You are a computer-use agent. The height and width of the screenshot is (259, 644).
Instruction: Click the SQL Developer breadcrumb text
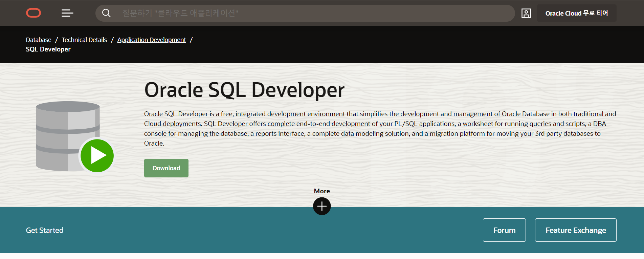tap(48, 49)
